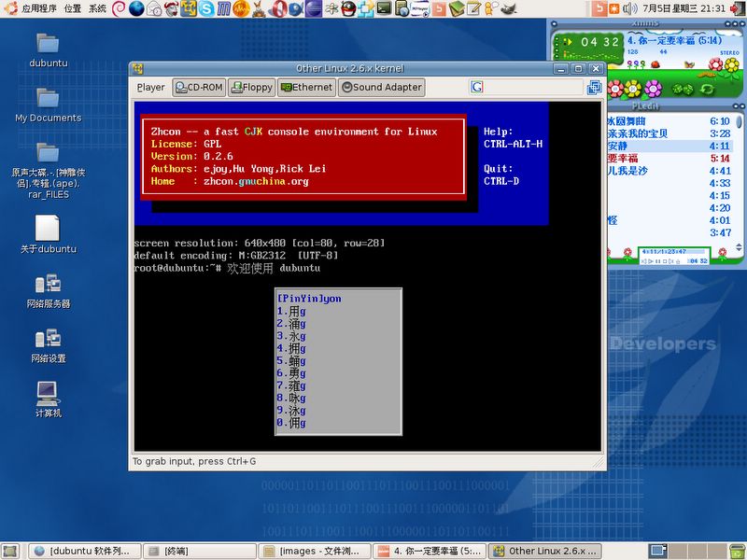
Task: Toggle the CD-ROM device button
Action: tap(199, 87)
